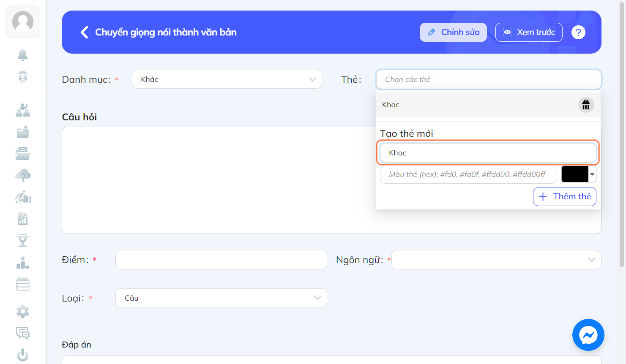Open the robot assistant icon in sidebar

click(x=23, y=76)
